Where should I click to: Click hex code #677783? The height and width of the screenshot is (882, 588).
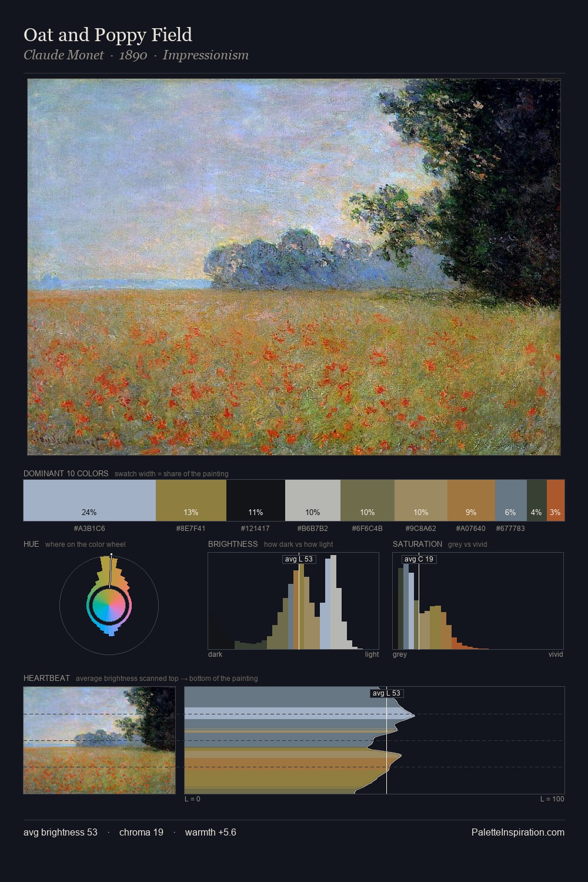pos(510,529)
